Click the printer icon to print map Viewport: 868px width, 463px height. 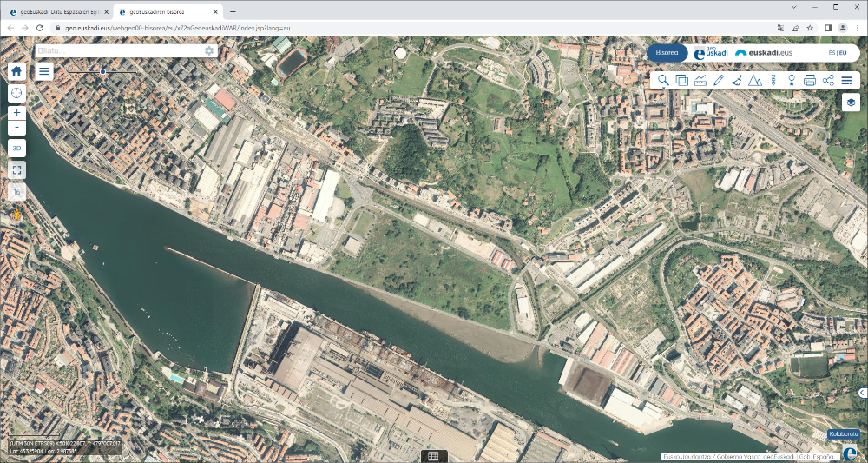click(810, 81)
